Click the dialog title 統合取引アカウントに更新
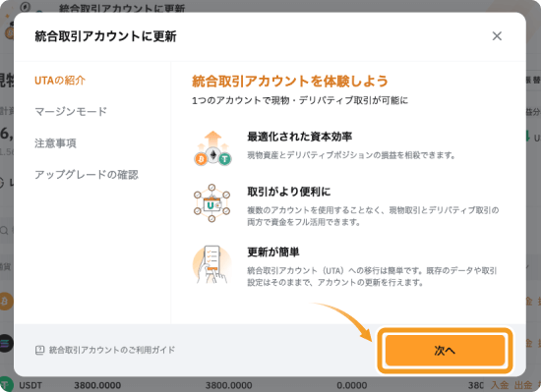 click(105, 36)
